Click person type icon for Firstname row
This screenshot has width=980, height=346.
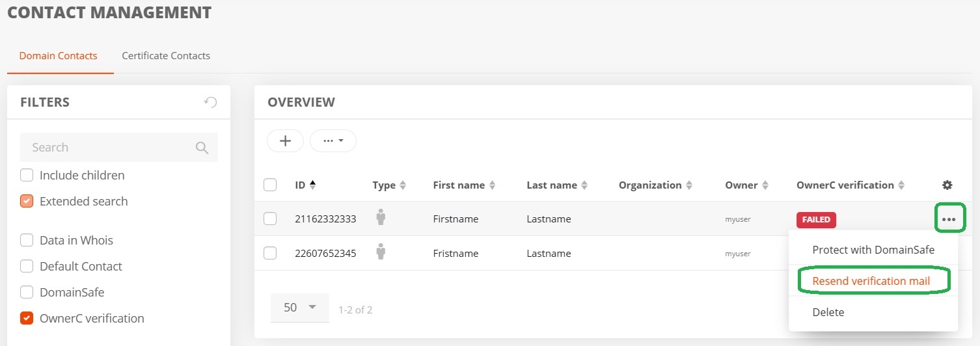(381, 218)
